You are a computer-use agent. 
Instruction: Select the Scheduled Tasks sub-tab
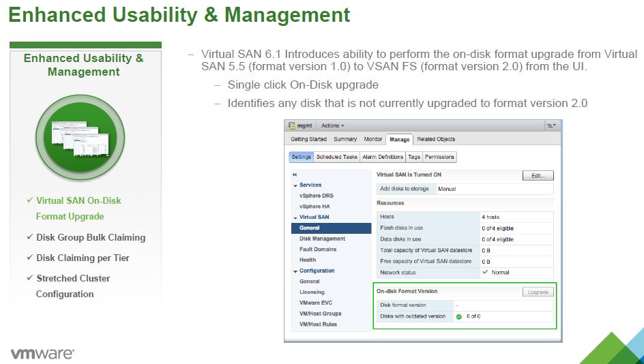tap(336, 157)
